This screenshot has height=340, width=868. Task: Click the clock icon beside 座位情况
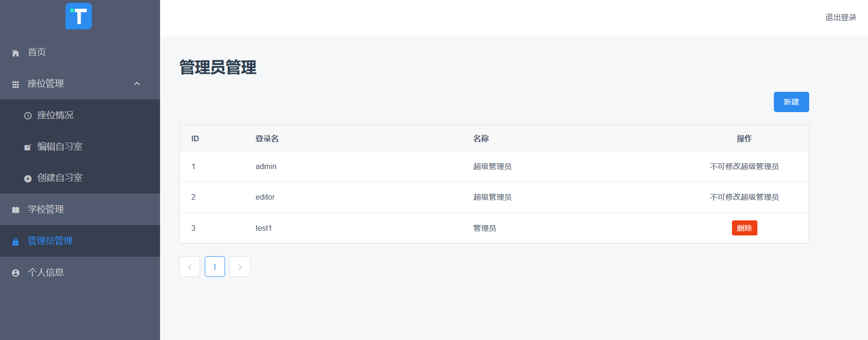click(x=28, y=115)
